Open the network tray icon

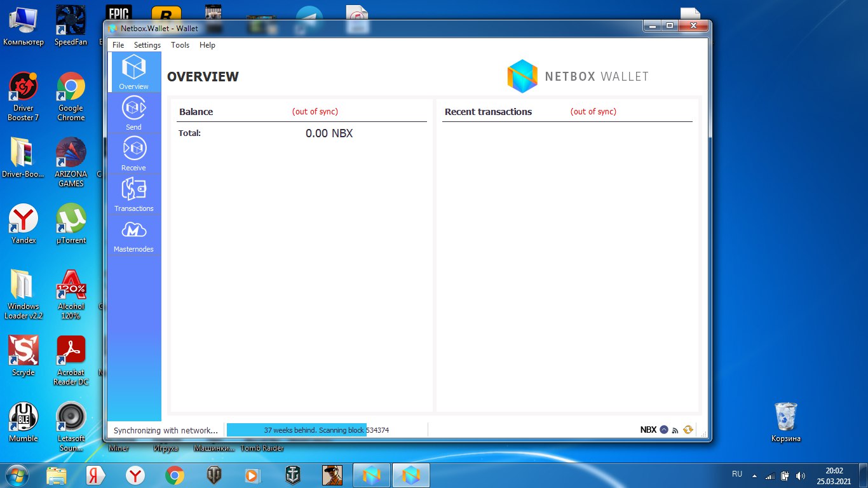tap(770, 475)
